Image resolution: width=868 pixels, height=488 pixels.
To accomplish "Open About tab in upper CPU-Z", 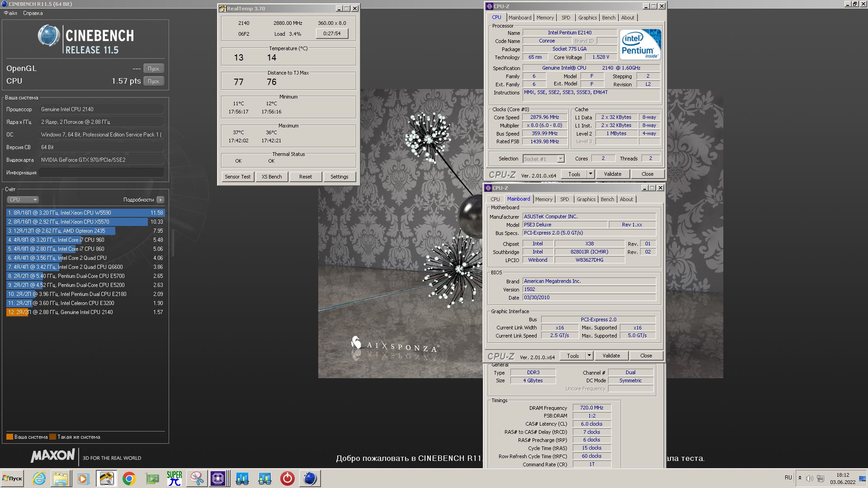I will 628,18.
